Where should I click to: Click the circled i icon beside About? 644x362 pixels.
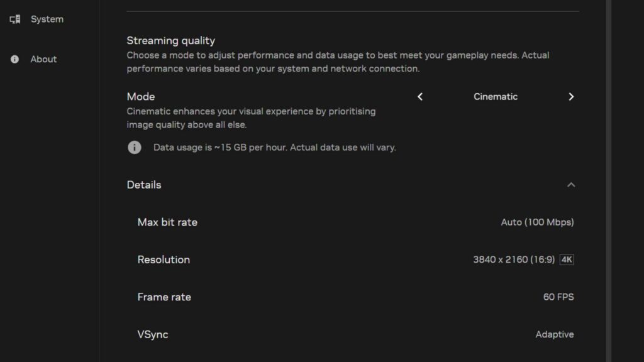14,58
